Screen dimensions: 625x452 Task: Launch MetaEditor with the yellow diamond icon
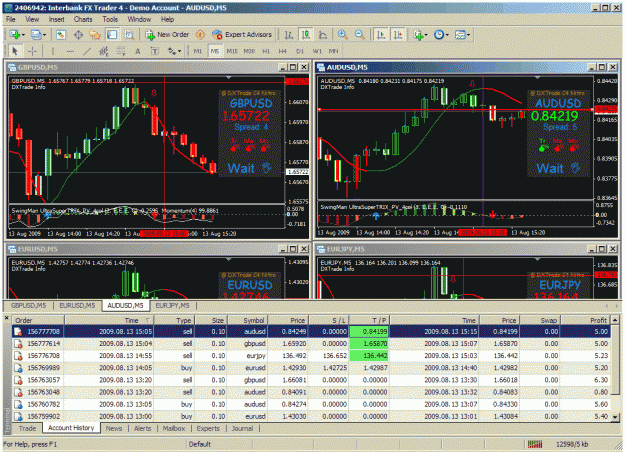click(200, 35)
